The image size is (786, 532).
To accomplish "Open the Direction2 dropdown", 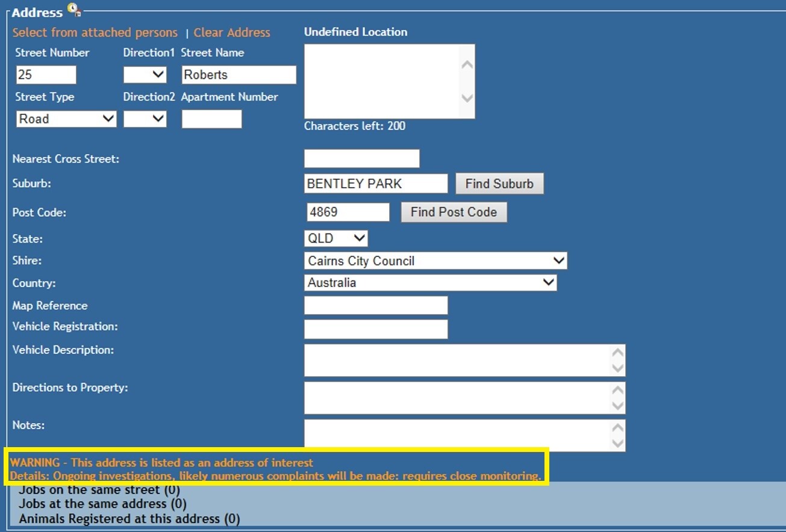I will click(145, 119).
